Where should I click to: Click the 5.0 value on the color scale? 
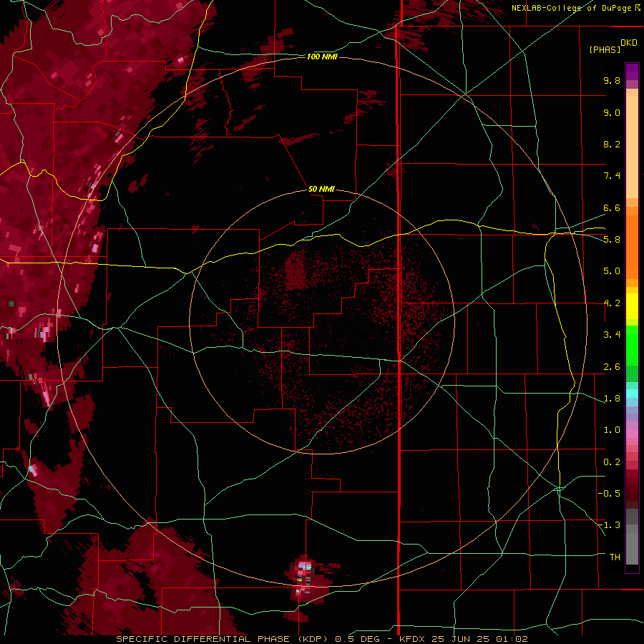pyautogui.click(x=612, y=271)
